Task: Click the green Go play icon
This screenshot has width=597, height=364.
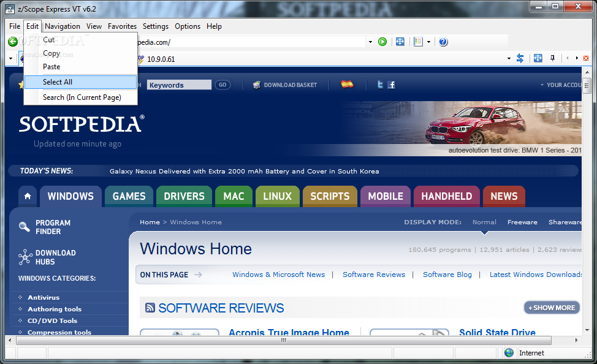Action: coord(382,42)
